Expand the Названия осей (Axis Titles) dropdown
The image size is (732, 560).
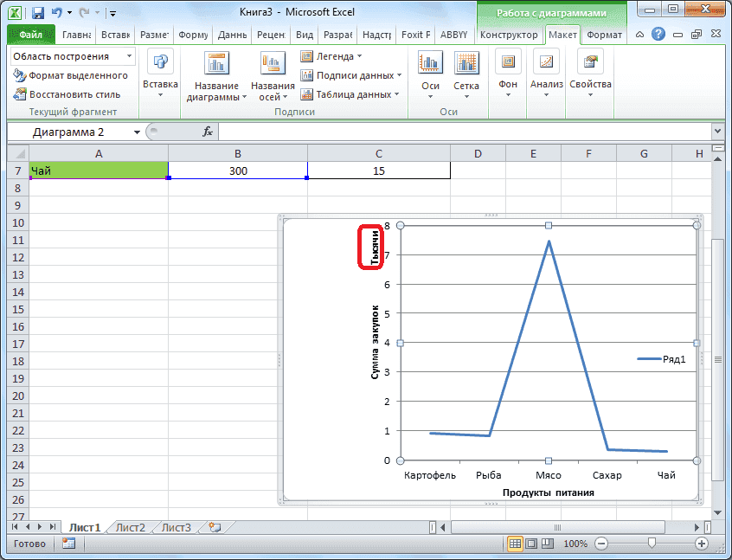coord(272,75)
